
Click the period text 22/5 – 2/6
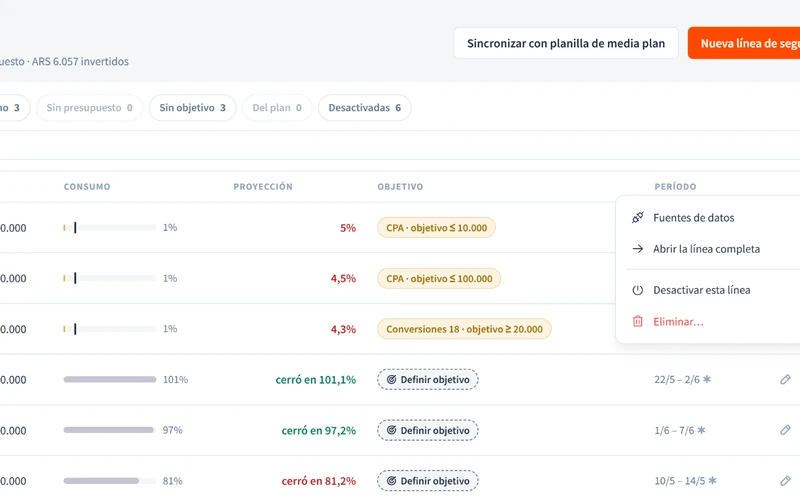point(677,380)
